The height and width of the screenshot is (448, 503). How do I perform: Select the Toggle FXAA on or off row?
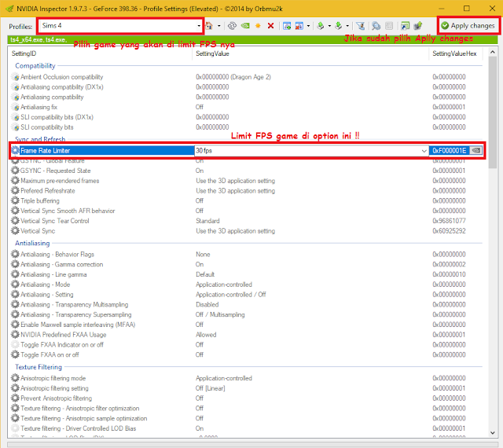tap(246, 354)
